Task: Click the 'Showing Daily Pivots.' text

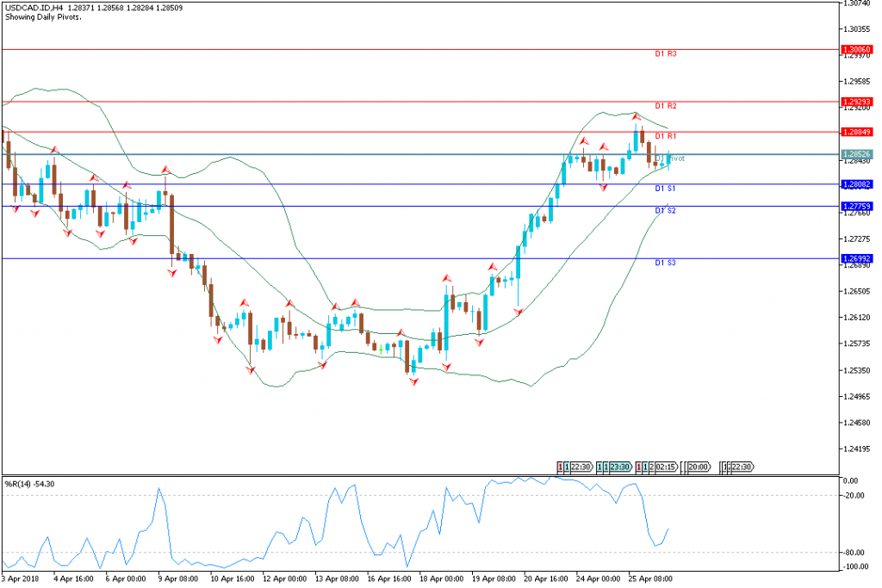Action: tap(44, 17)
